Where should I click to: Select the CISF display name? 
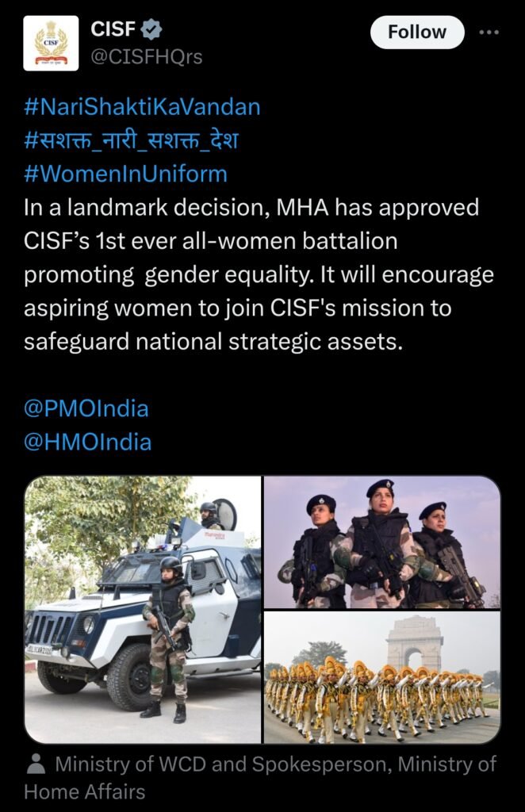point(113,29)
